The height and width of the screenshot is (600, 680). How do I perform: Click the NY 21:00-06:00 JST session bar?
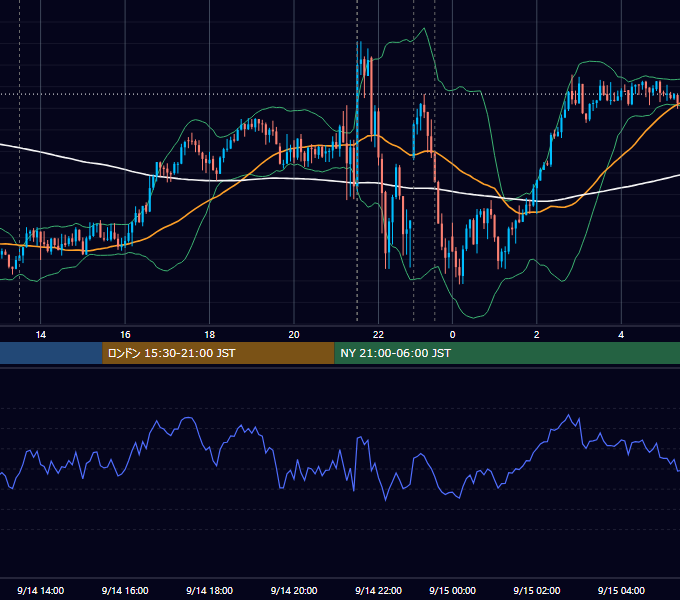pos(507,353)
